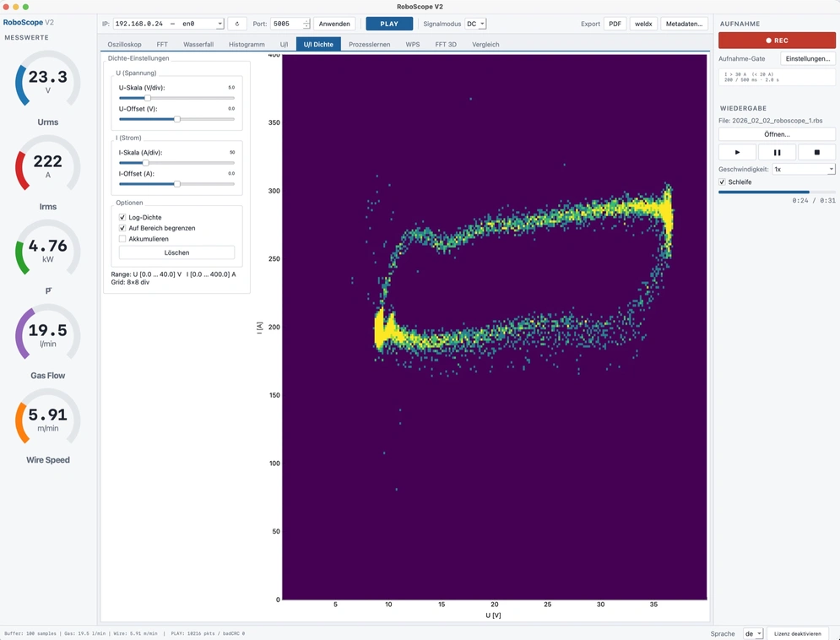The height and width of the screenshot is (640, 840).
Task: Export the view as PDF
Action: (615, 24)
